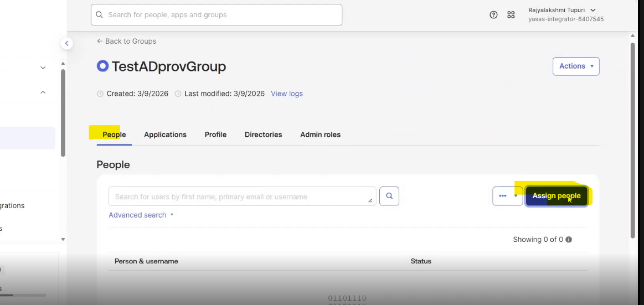Click the magnifier button beside the user search
The image size is (644, 305).
[389, 196]
